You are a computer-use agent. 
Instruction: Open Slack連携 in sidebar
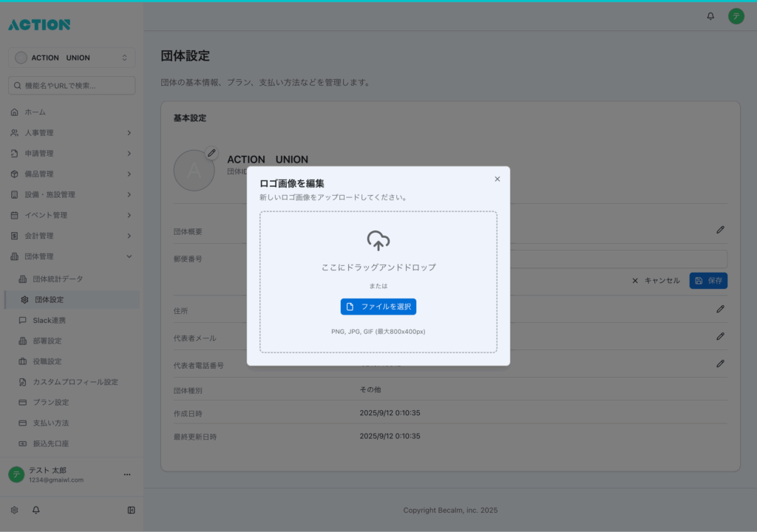pyautogui.click(x=49, y=321)
